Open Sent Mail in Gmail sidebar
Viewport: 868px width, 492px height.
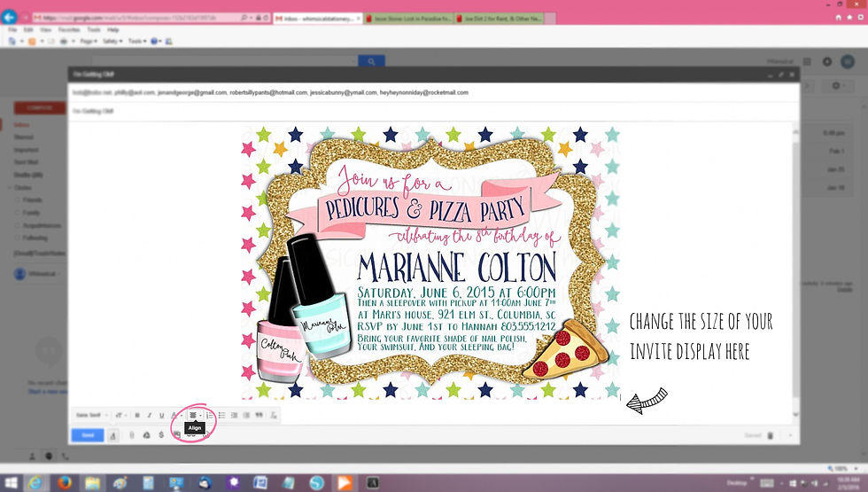point(26,162)
